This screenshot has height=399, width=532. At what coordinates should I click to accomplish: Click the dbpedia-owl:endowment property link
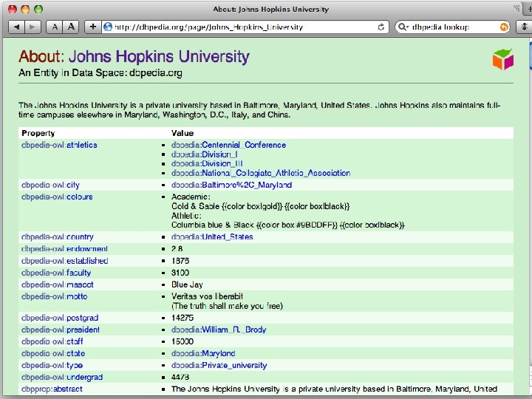64,249
